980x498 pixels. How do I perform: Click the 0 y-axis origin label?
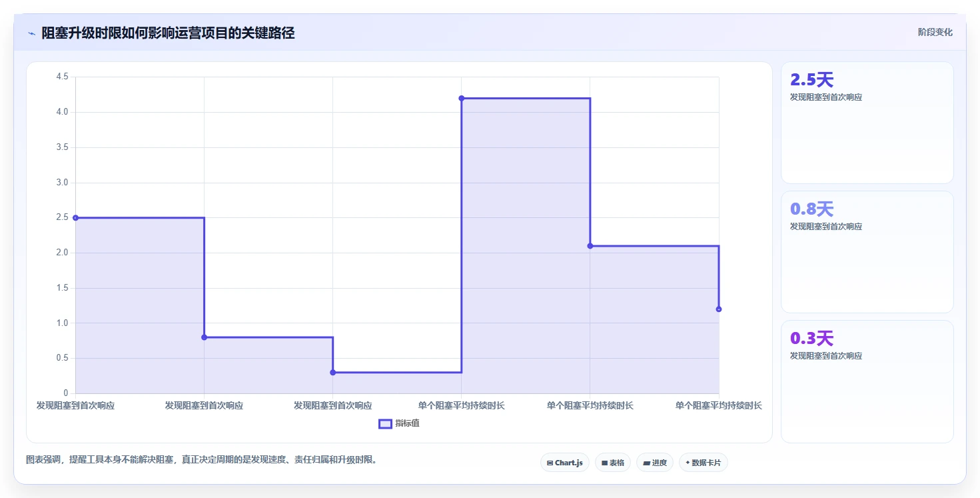[66, 393]
